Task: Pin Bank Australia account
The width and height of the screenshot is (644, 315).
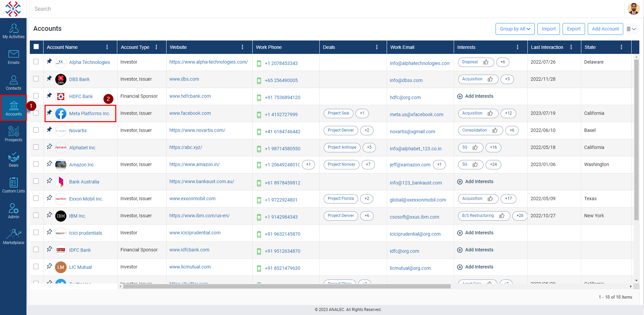Action: (49, 181)
